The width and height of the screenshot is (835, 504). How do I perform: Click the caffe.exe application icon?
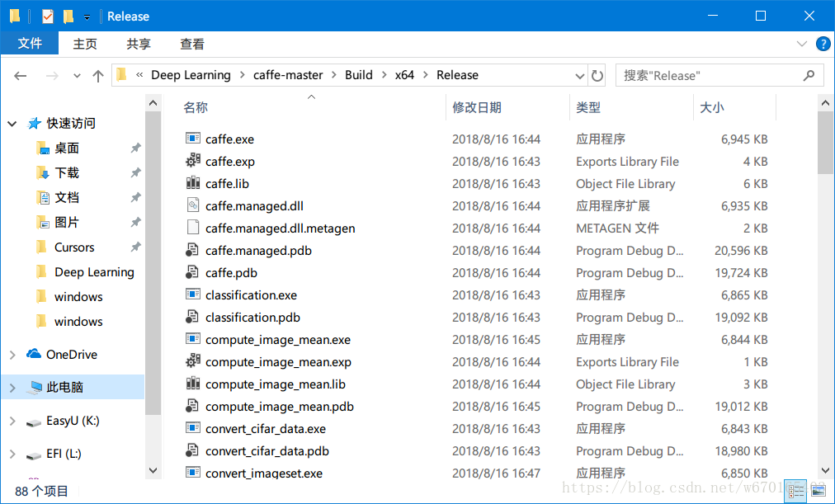click(x=193, y=139)
